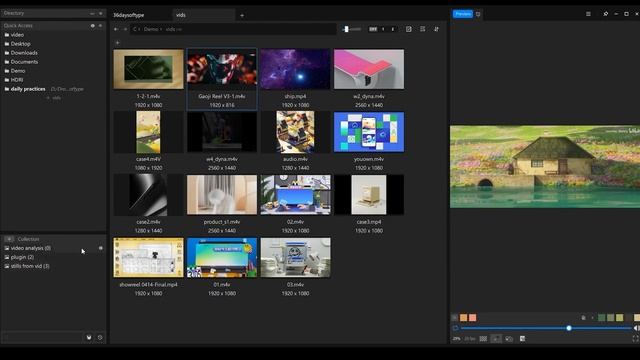The image size is (640, 360).
Task: Pick the first orange color swatch
Action: click(463, 318)
